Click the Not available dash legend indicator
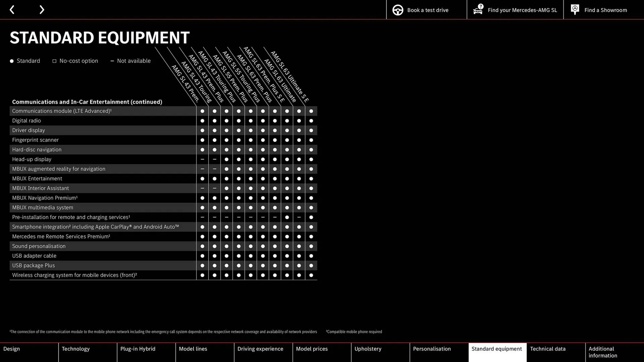The width and height of the screenshot is (644, 362). (111, 61)
